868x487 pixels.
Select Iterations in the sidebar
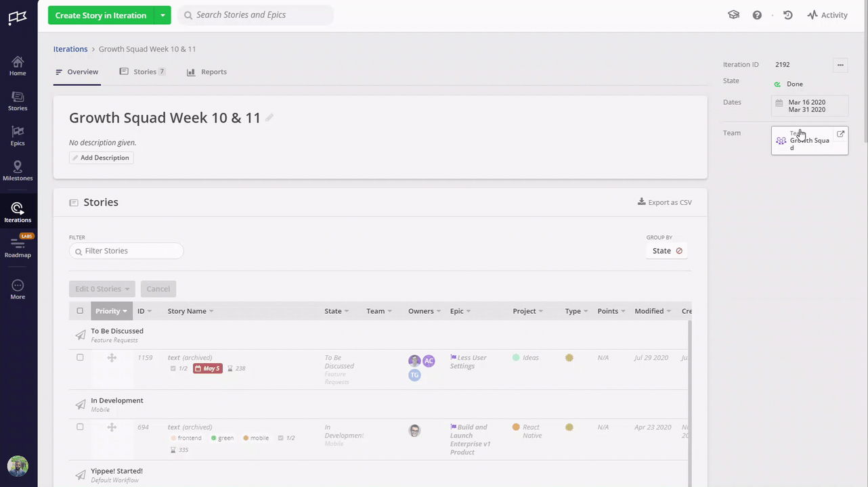[x=18, y=212]
